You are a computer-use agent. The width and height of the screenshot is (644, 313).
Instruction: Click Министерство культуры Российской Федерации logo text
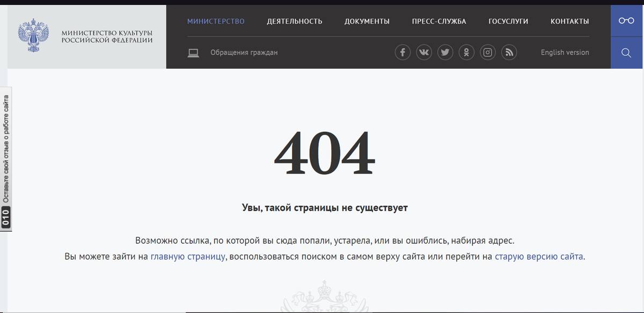coord(107,36)
